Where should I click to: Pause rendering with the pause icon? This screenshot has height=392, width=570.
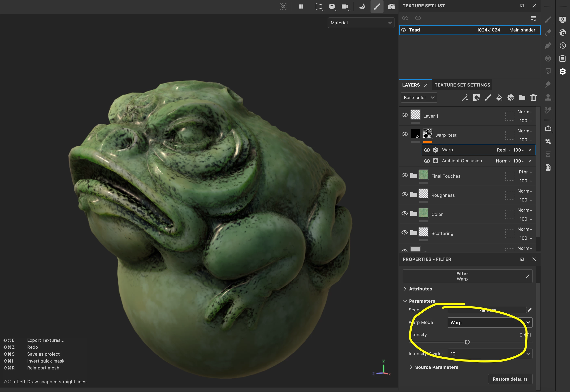click(301, 7)
